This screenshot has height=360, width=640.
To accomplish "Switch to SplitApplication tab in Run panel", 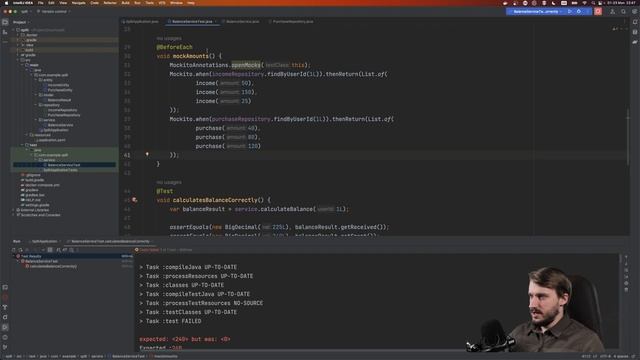I will point(44,241).
